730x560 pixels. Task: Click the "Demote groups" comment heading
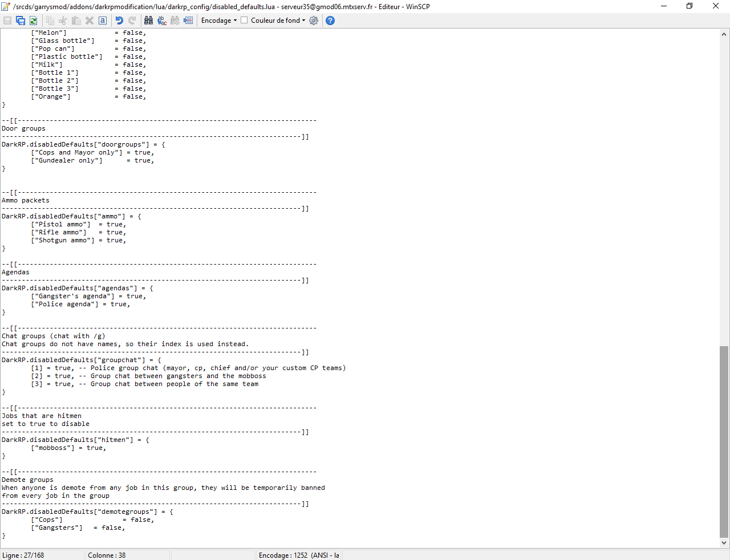[27, 480]
